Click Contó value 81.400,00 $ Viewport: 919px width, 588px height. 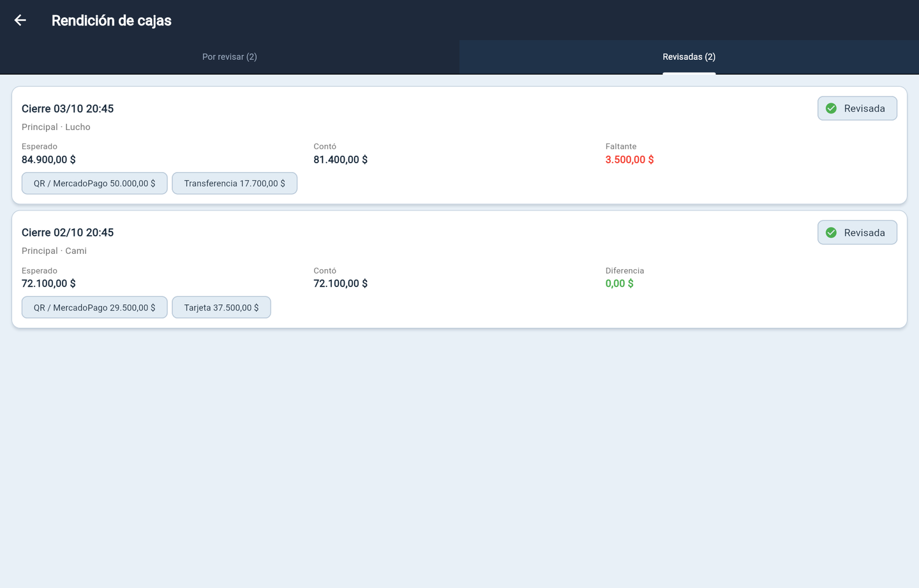point(340,160)
